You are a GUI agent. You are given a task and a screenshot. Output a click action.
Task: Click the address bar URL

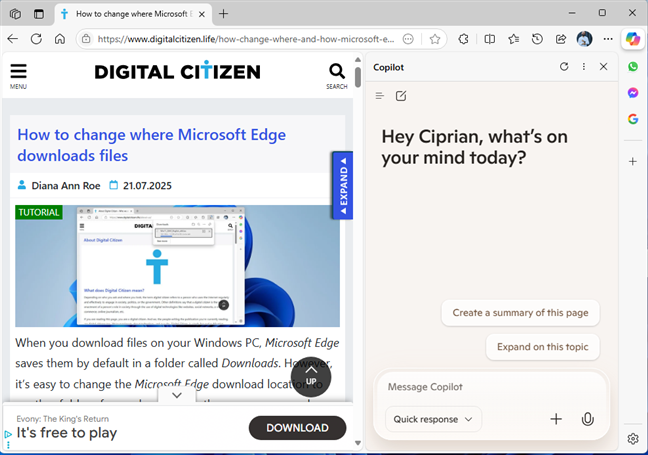[x=245, y=39]
